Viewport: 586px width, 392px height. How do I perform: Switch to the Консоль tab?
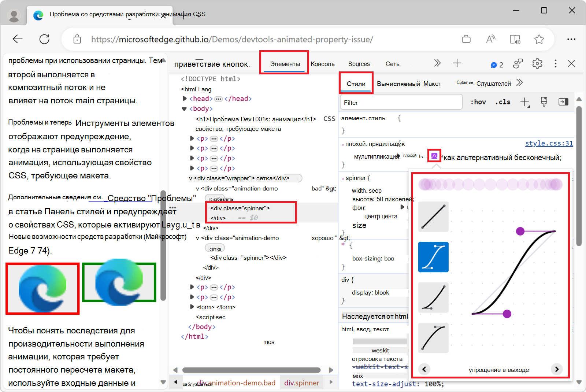pyautogui.click(x=323, y=64)
